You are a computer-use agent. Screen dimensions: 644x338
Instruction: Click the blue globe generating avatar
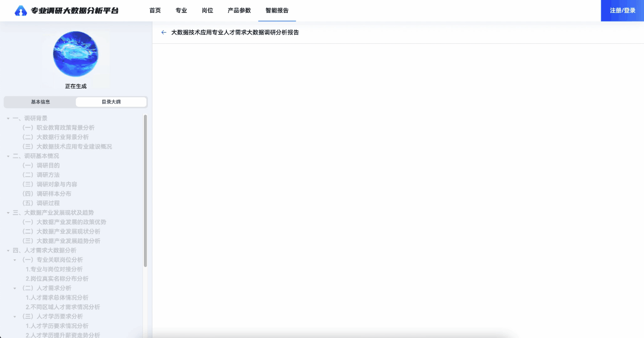pyautogui.click(x=75, y=54)
